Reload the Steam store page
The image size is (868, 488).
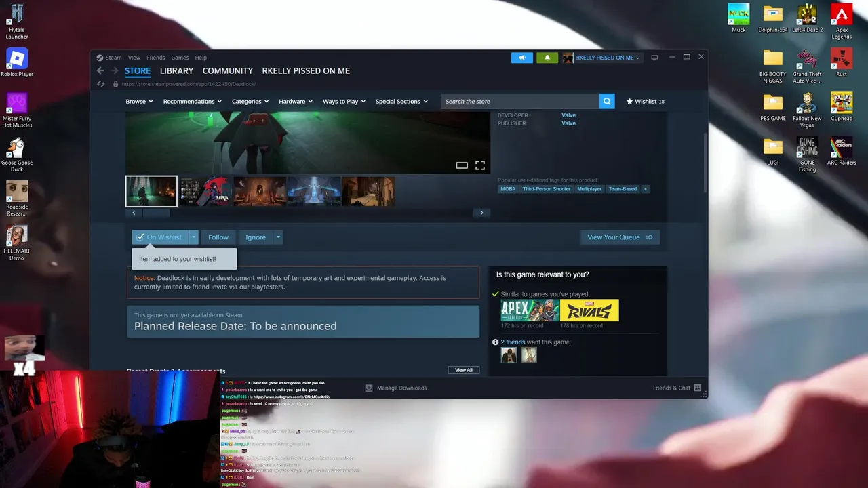100,84
